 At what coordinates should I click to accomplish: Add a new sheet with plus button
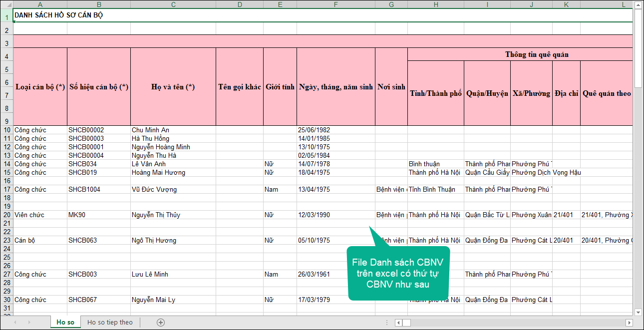(x=161, y=323)
